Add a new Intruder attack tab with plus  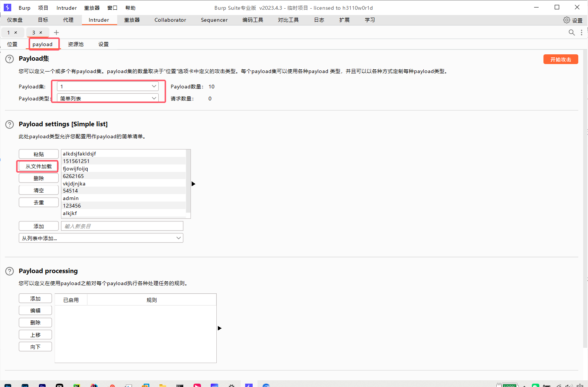[x=57, y=33]
